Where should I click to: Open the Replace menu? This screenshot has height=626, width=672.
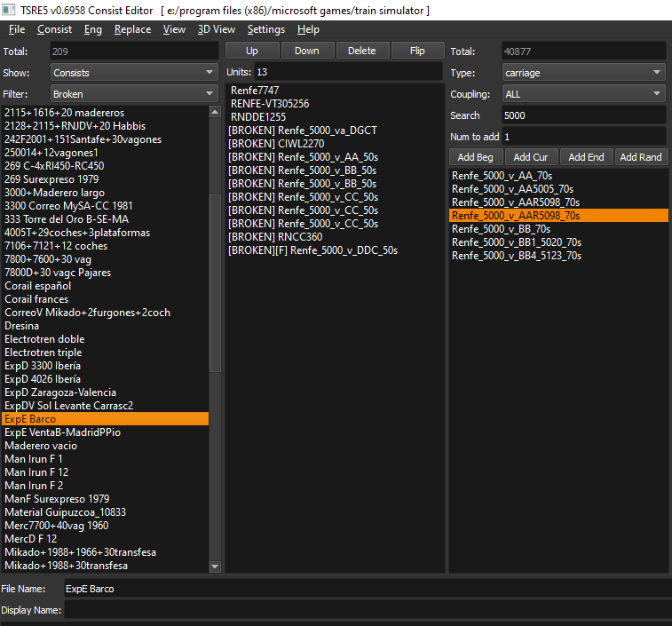click(132, 29)
